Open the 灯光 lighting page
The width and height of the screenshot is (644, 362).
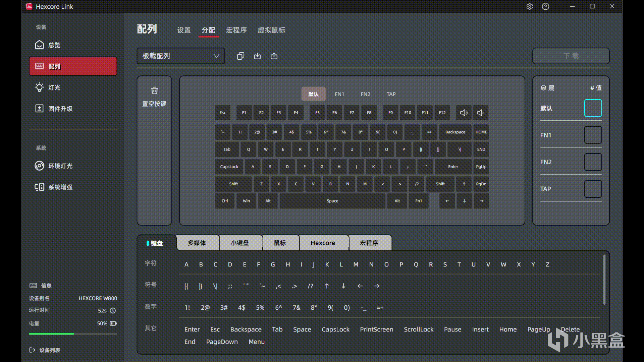tap(54, 87)
